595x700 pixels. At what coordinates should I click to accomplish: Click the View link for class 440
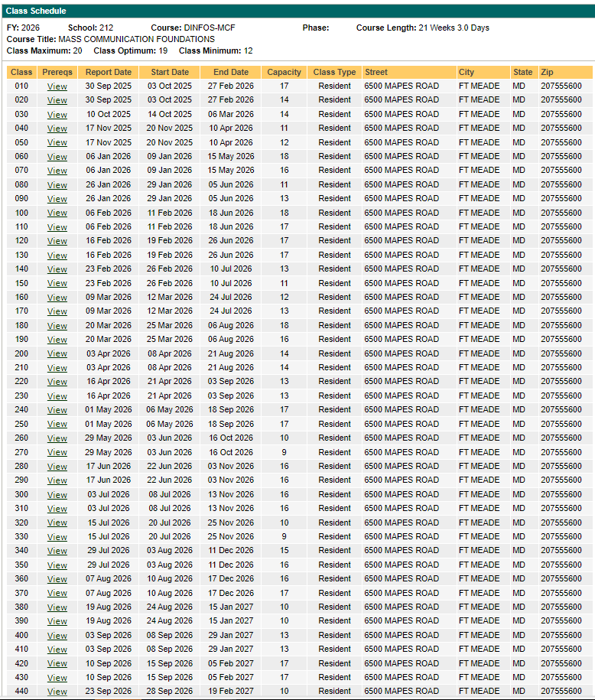[57, 692]
